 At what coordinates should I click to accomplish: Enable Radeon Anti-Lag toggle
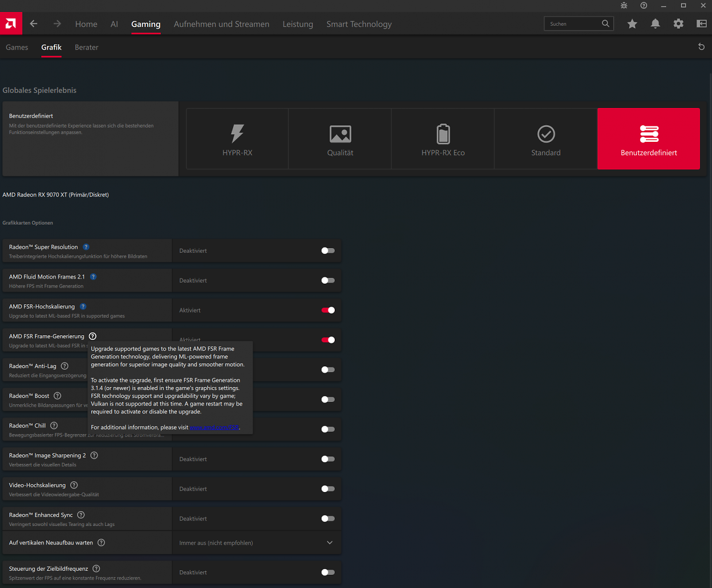(328, 370)
